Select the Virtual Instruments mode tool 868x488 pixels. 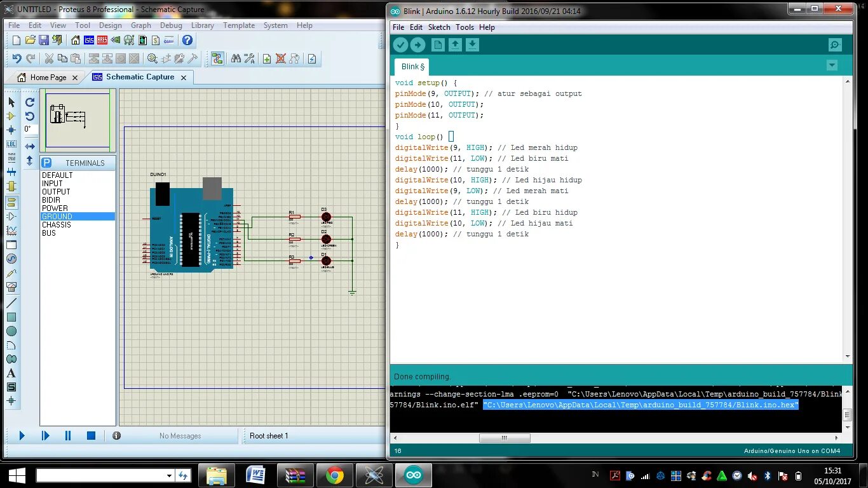tap(11, 287)
